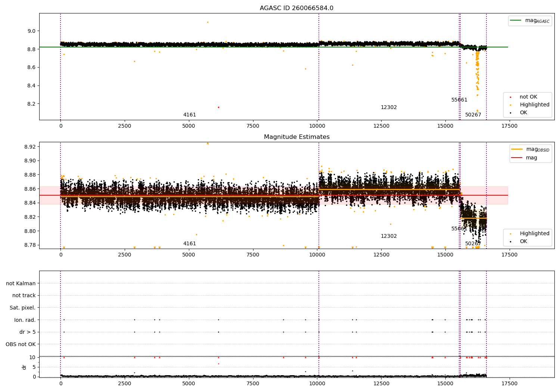Image resolution: width=560 pixels, height=392 pixels.
Task: Select the mag AGASC legend entry in top plot
Action: click(x=530, y=21)
